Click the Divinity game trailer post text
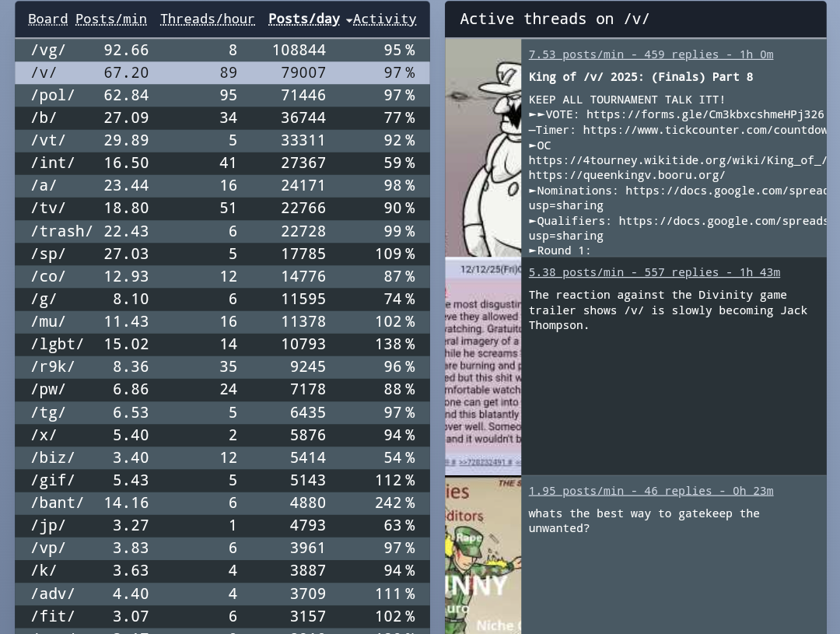The height and width of the screenshot is (634, 840). point(667,310)
